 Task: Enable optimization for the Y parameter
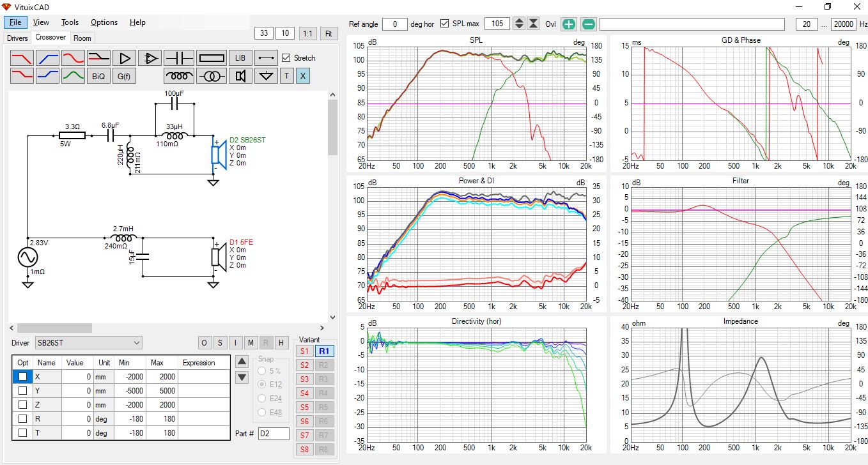22,390
